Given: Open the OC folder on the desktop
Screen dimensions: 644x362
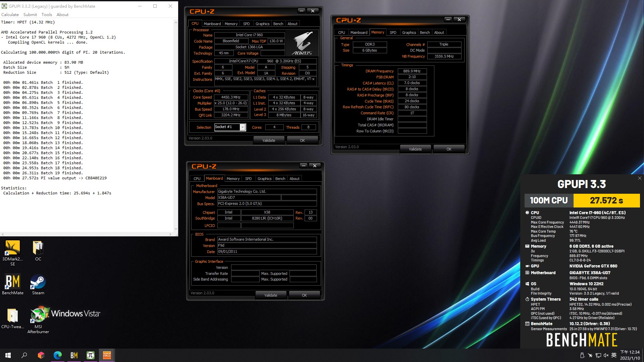Looking at the screenshot, I should click(x=38, y=251).
